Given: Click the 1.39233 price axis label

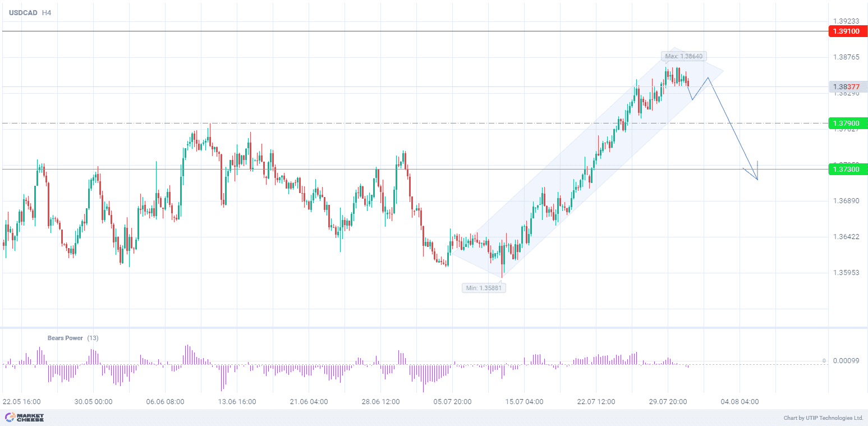Looking at the screenshot, I should [846, 21].
